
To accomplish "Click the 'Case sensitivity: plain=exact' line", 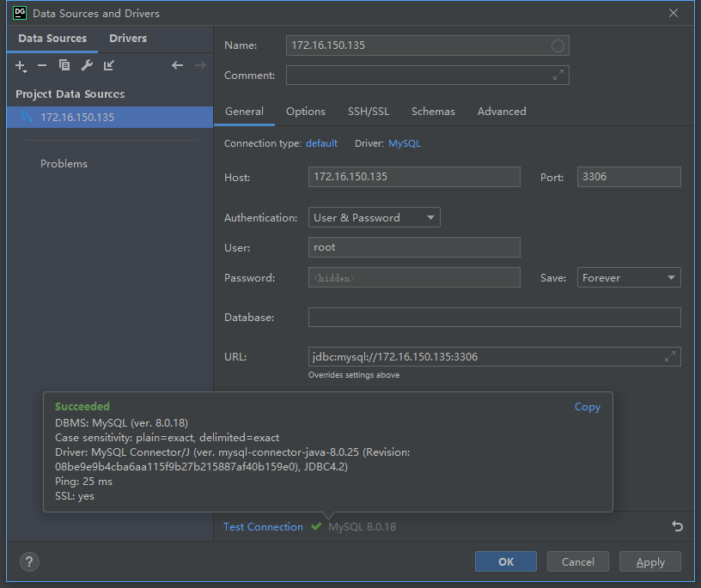I will click(168, 438).
